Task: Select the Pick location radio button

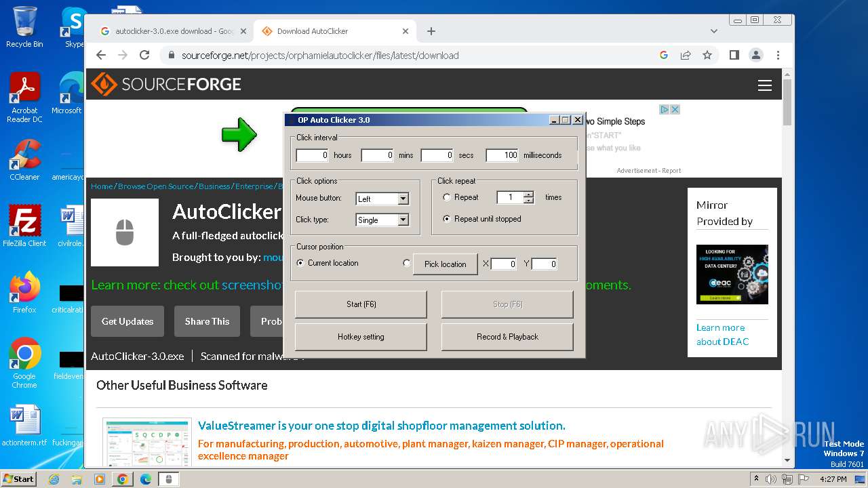Action: [x=407, y=264]
